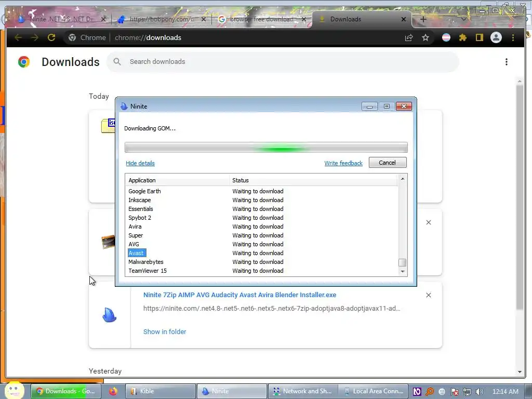Screen dimensions: 532x399
Task: Open Network and Sharing taskbar button
Action: [303, 391]
